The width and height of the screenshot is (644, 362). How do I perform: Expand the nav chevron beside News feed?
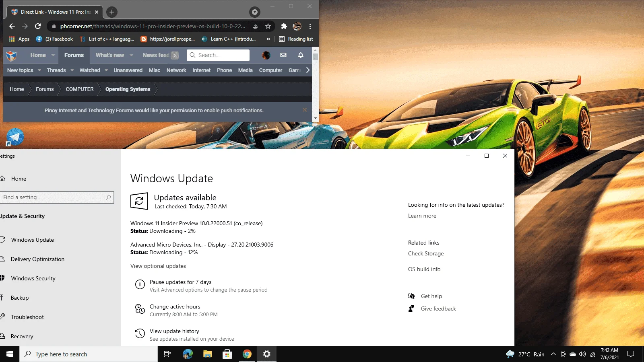pyautogui.click(x=175, y=56)
